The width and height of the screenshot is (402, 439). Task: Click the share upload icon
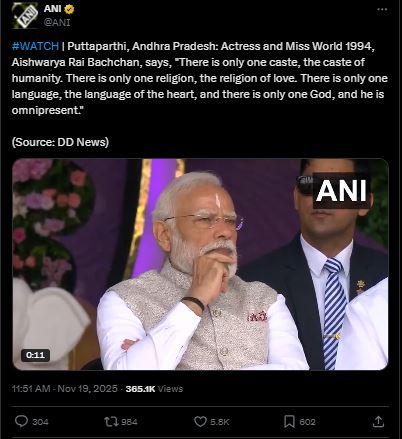[378, 421]
